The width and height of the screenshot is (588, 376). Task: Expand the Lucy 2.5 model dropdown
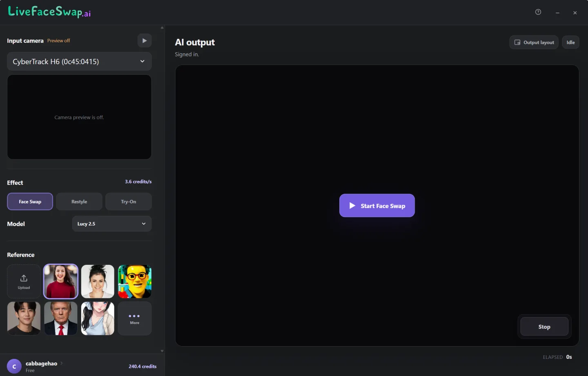(x=112, y=224)
